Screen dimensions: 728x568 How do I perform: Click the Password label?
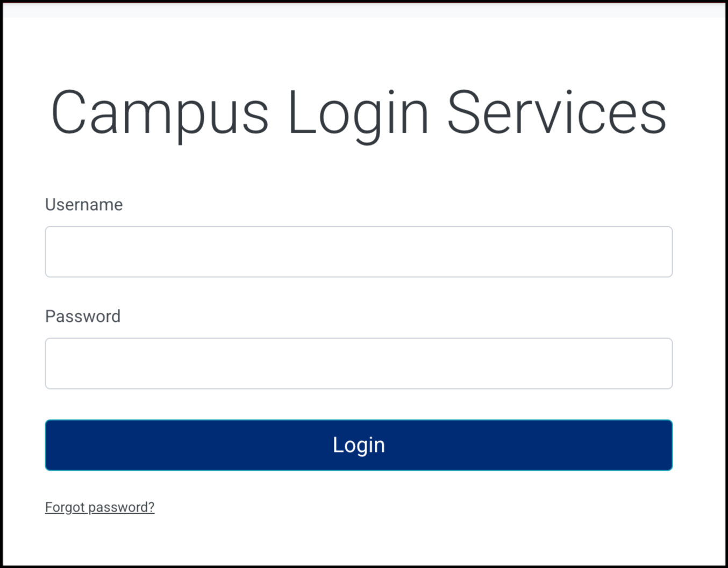click(x=83, y=317)
